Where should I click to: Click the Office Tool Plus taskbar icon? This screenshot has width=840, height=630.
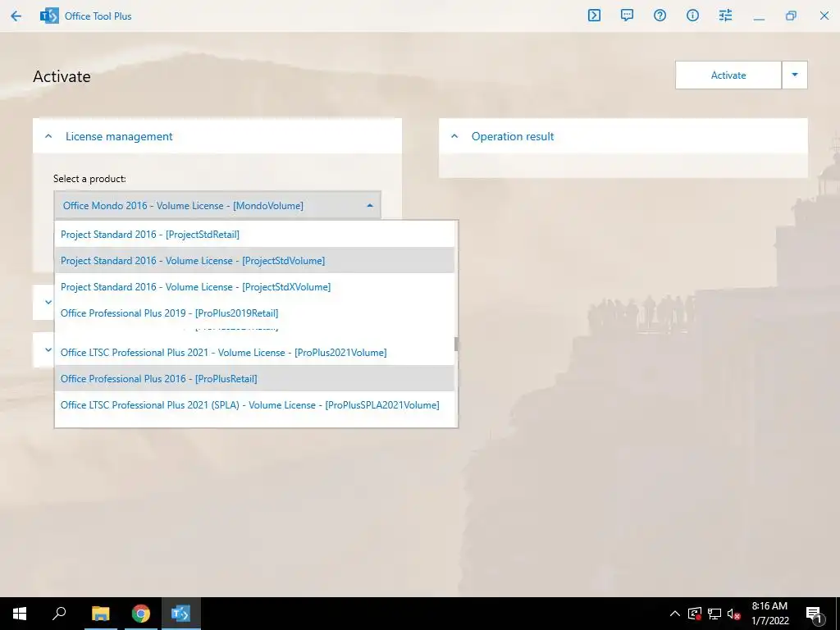[x=181, y=614]
